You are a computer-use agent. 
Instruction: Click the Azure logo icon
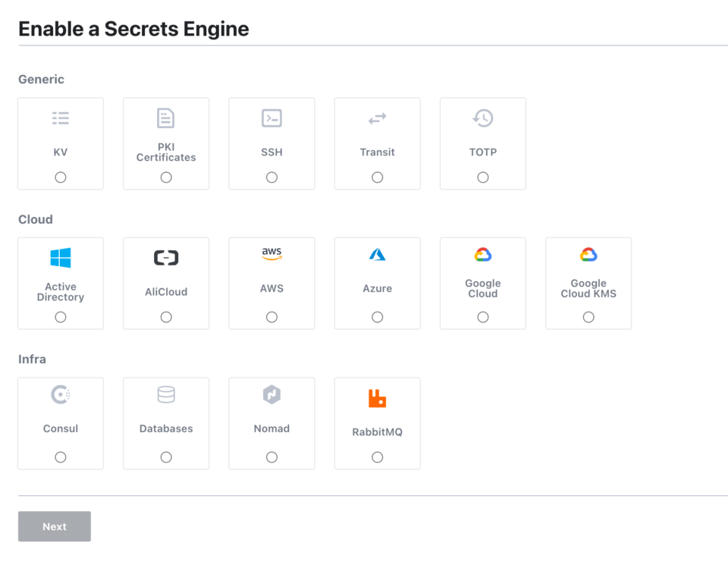click(x=377, y=256)
